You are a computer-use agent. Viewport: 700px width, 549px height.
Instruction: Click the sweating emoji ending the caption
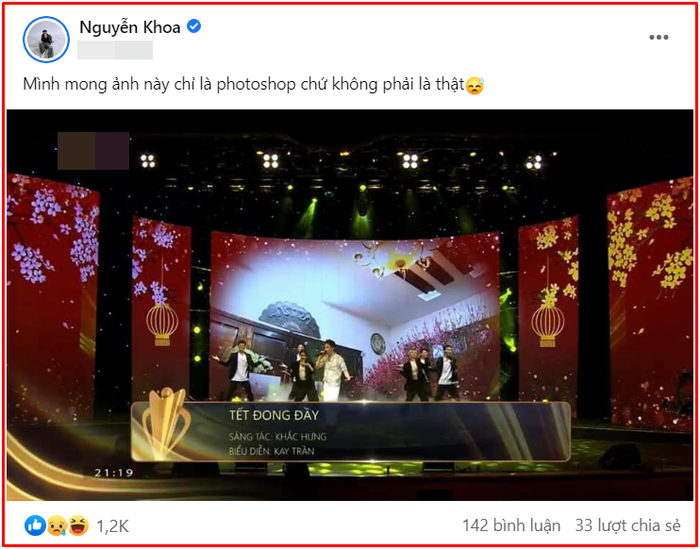click(475, 85)
